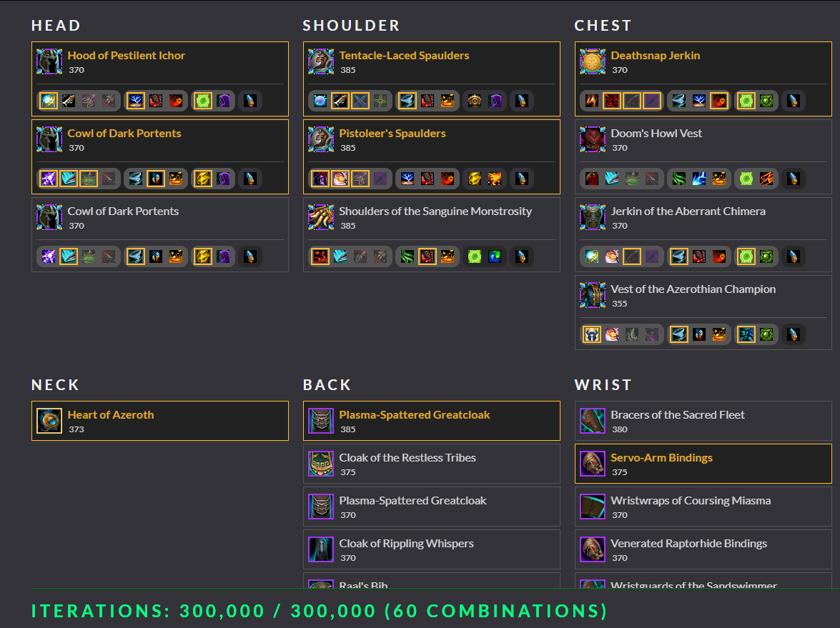Click the Deathsnap Jerkin gold item icon
Image resolution: width=840 pixels, height=628 pixels.
[593, 61]
